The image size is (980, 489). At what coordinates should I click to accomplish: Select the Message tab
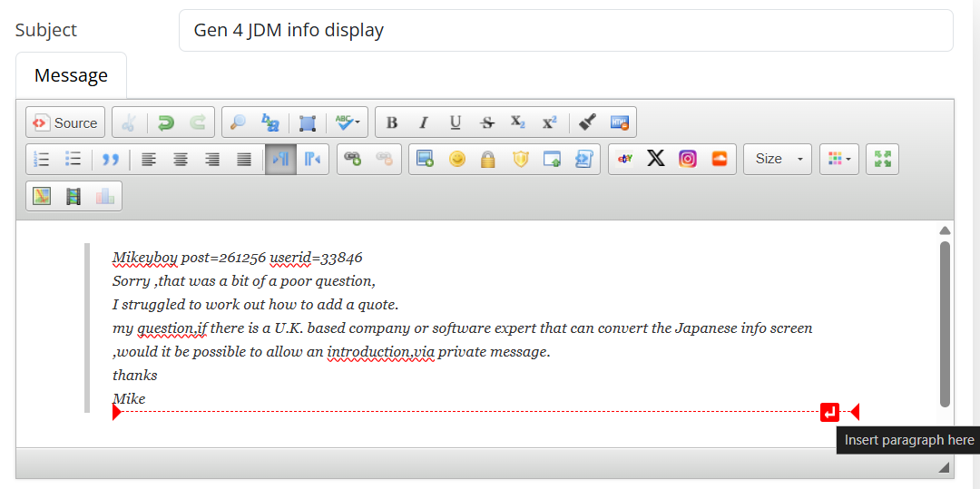[x=71, y=75]
